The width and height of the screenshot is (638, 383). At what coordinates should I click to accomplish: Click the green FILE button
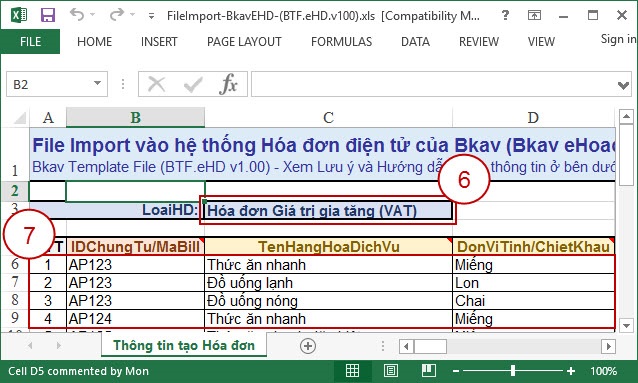[x=31, y=42]
